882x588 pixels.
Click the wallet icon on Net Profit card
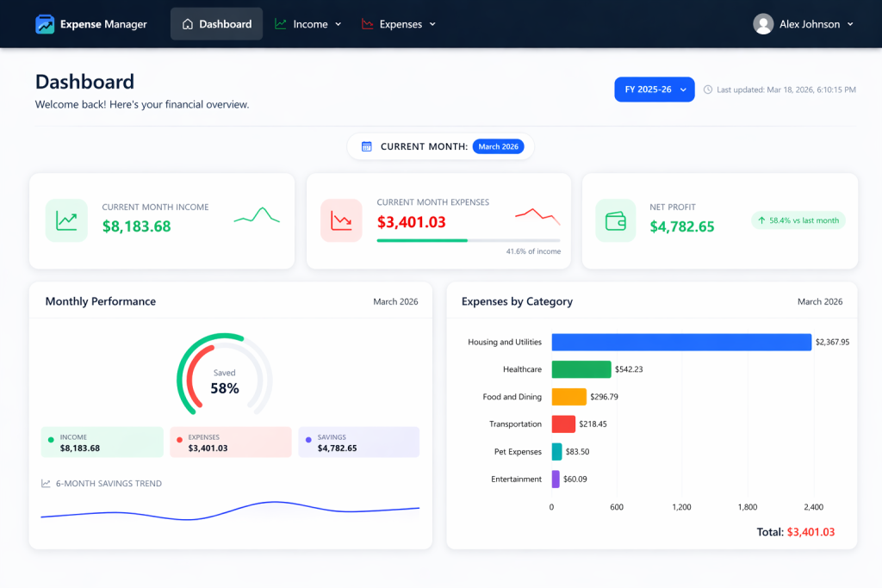pos(615,220)
